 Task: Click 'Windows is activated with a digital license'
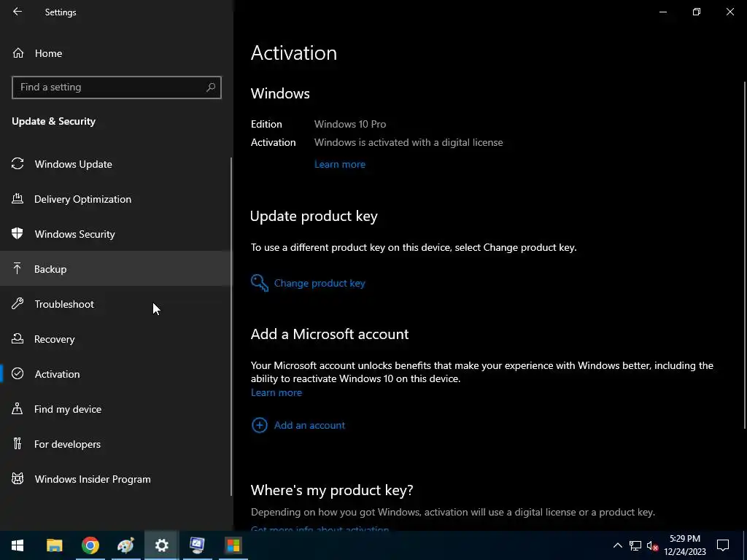pos(409,142)
